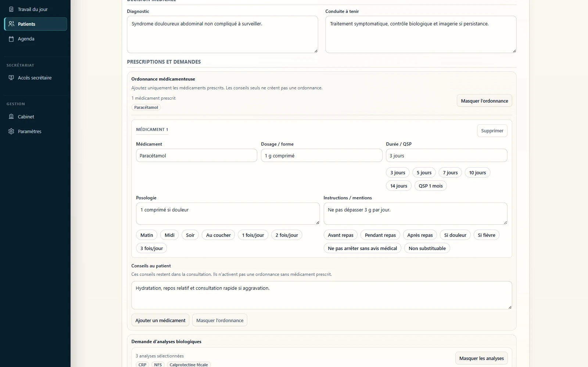Click the Conseils au patient text area
588x367 pixels.
click(322, 295)
